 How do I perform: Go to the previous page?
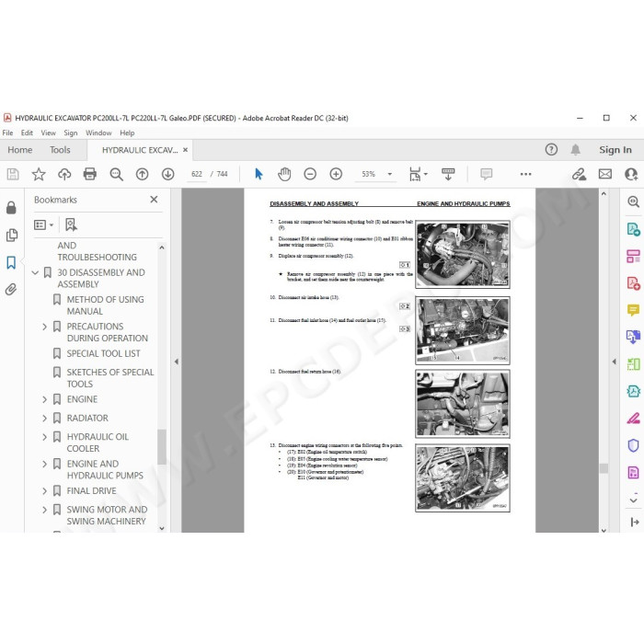[x=142, y=174]
